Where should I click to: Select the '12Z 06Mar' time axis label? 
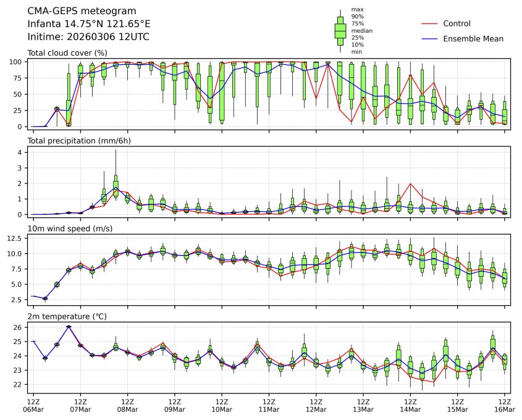[33, 405]
